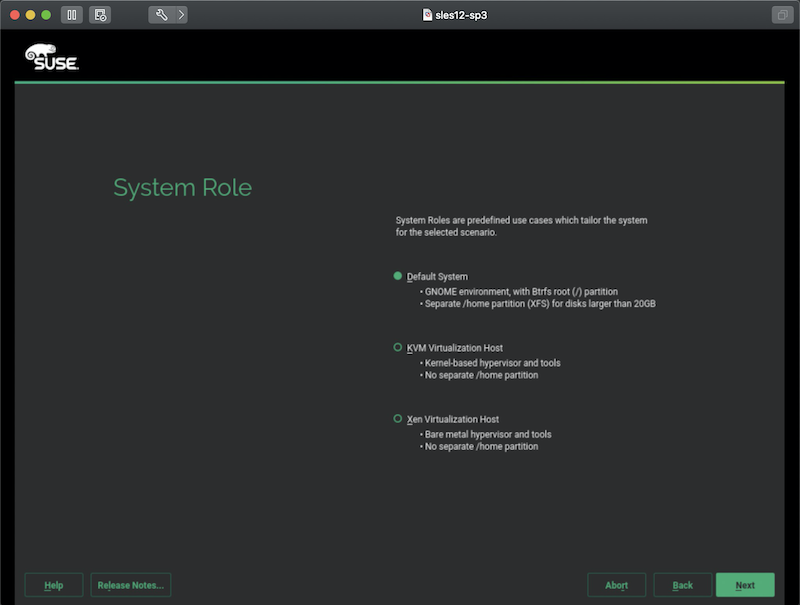Screen dimensions: 800x605
Task: Show the Release Notes
Action: point(131,585)
